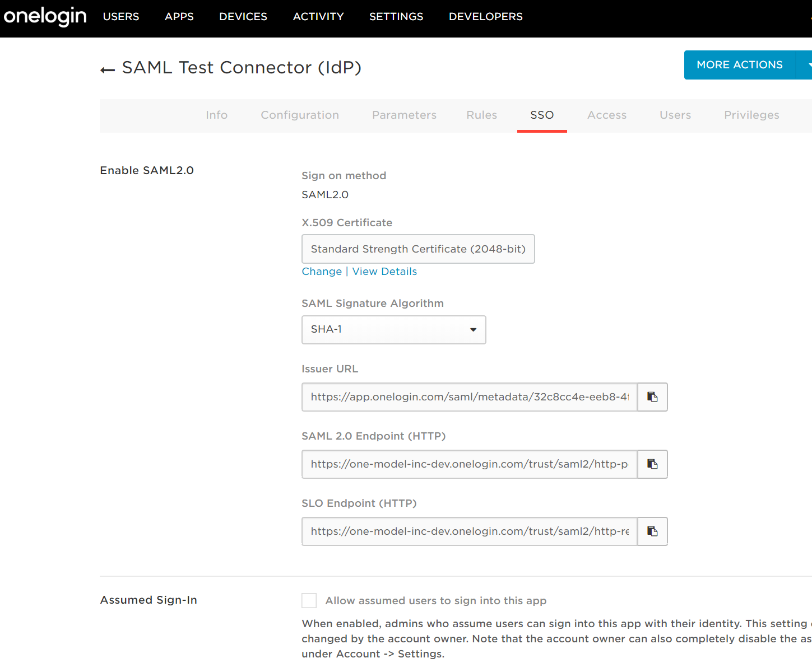812x672 pixels.
Task: Click the MORE ACTIONS button
Action: [x=740, y=65]
